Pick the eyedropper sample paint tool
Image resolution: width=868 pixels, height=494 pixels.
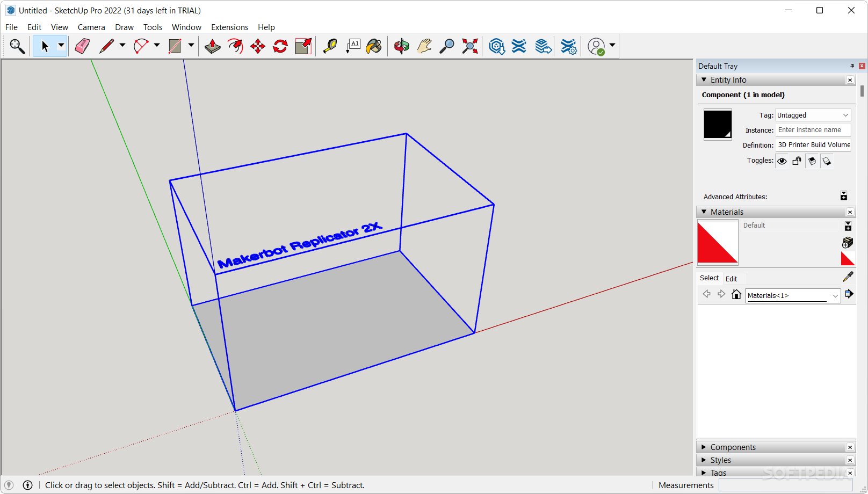848,277
